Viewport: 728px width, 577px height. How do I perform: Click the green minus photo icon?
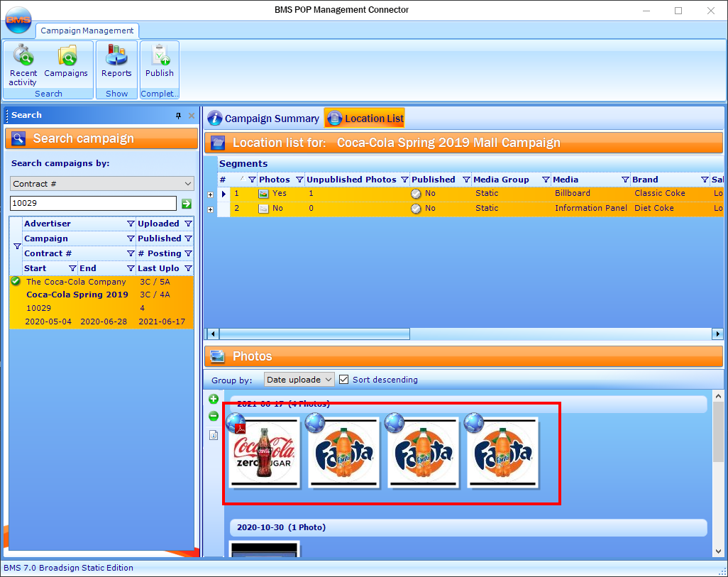[x=214, y=416]
